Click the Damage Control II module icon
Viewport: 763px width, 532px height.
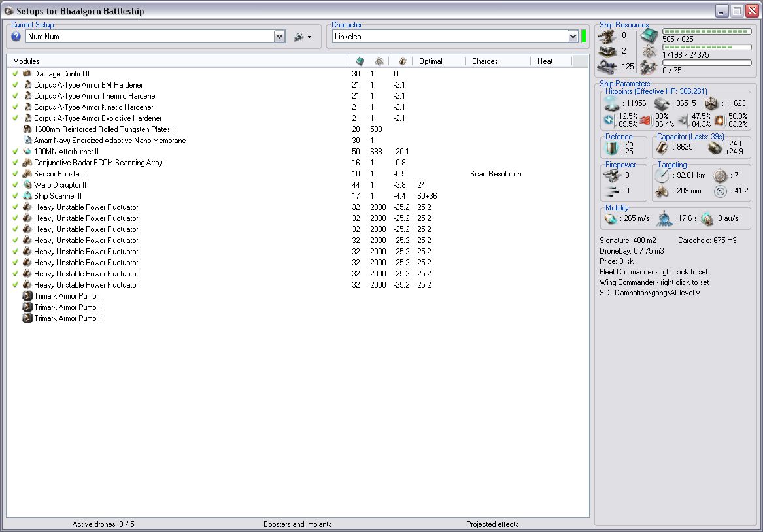pos(27,73)
